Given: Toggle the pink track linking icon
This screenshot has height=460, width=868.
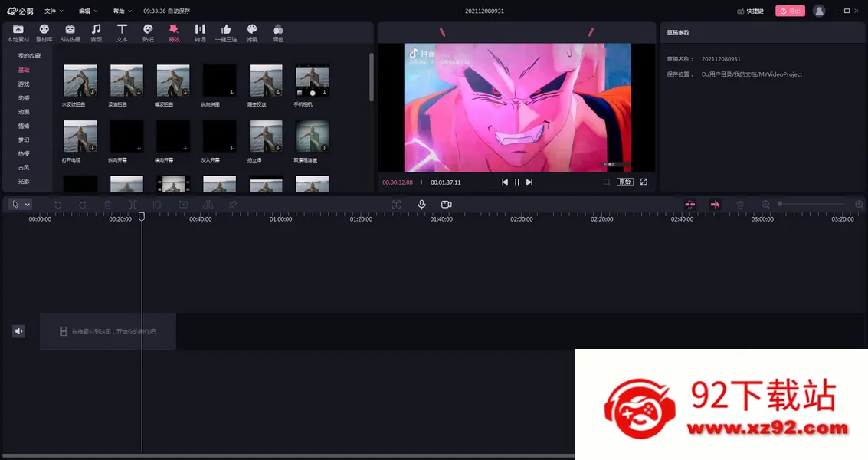Looking at the screenshot, I should pos(715,205).
